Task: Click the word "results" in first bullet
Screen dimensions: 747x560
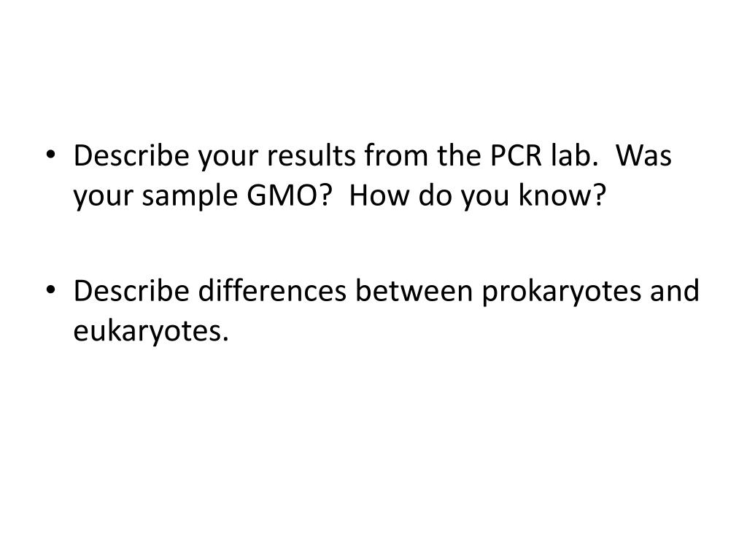Action: (x=311, y=155)
